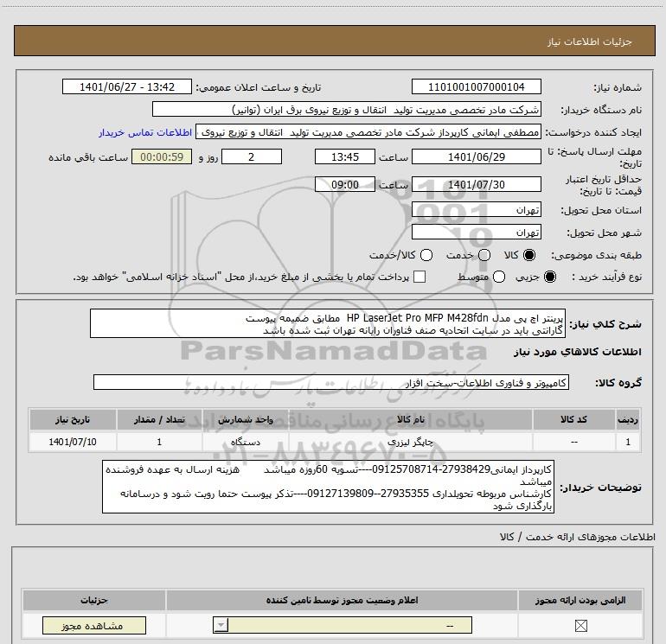666x644 pixels.
Task: Click the public announcement date field 1401/06/27 - 13:42
Action: click(127, 86)
